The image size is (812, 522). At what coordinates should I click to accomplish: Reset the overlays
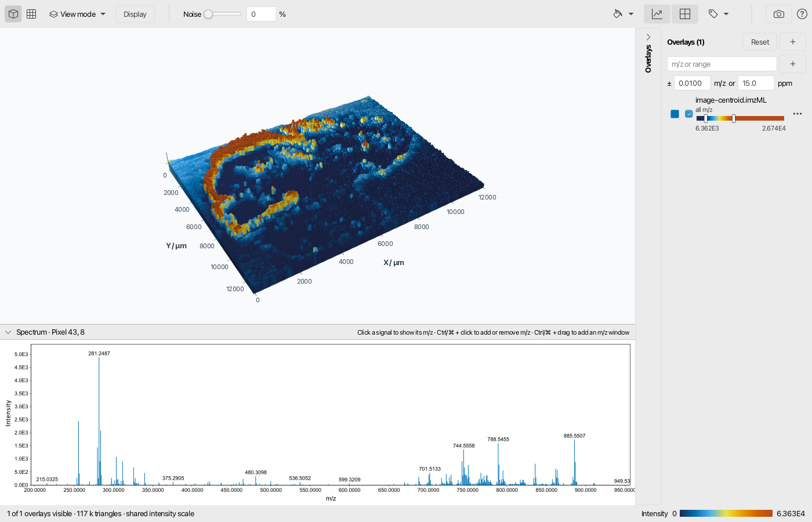pos(760,42)
